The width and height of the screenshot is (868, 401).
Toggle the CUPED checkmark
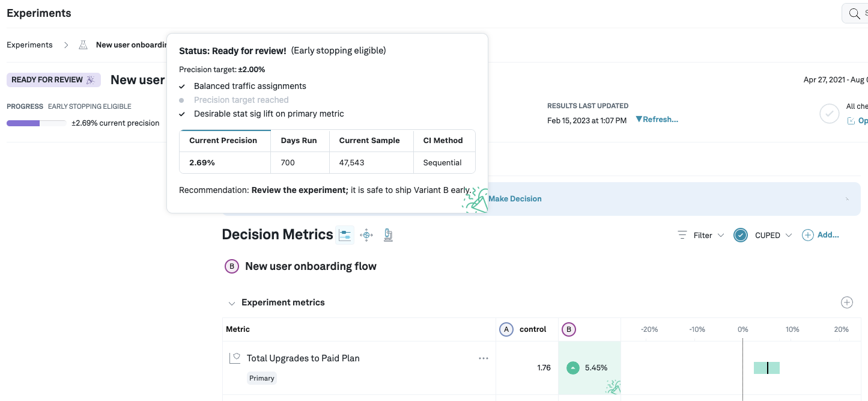tap(740, 235)
